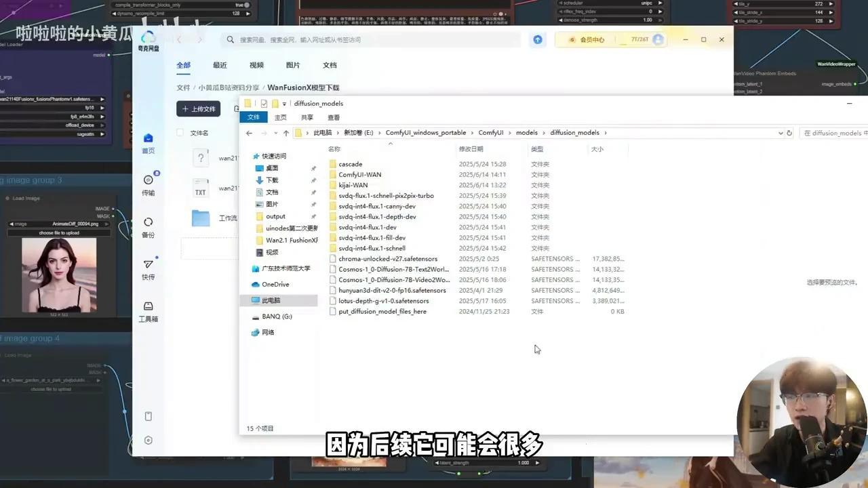Expand the breadcrumb chevron after 此电脑
Screen dimensions: 868x488
point(338,133)
